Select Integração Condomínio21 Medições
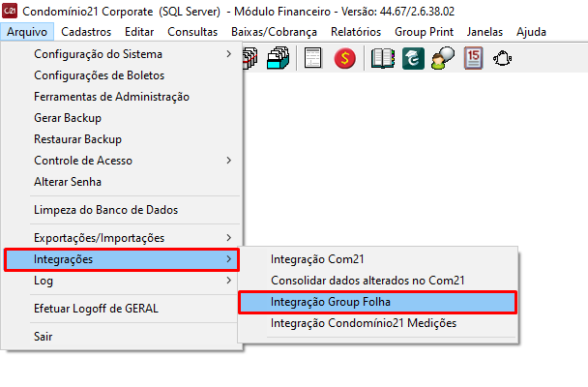The image size is (588, 387). (378, 323)
